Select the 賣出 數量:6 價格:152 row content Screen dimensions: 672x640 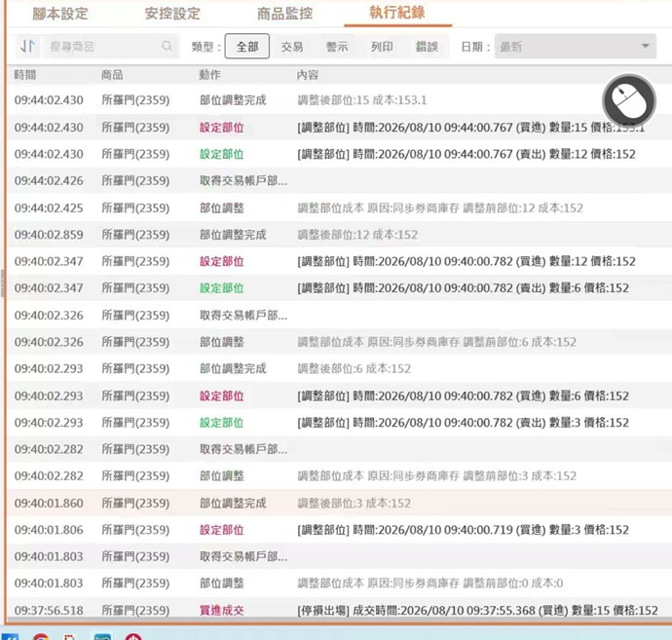tap(463, 288)
